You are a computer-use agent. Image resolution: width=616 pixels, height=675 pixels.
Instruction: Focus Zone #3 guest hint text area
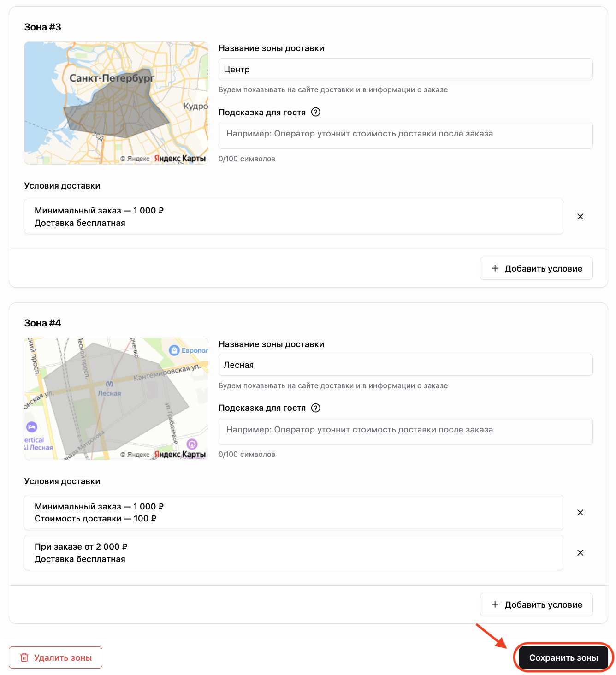[x=405, y=135]
